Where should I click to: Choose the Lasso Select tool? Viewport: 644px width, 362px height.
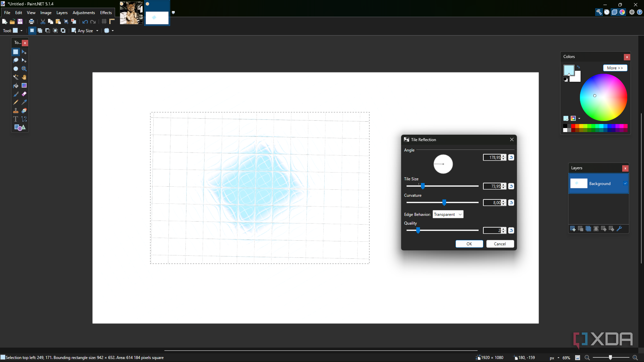16,60
